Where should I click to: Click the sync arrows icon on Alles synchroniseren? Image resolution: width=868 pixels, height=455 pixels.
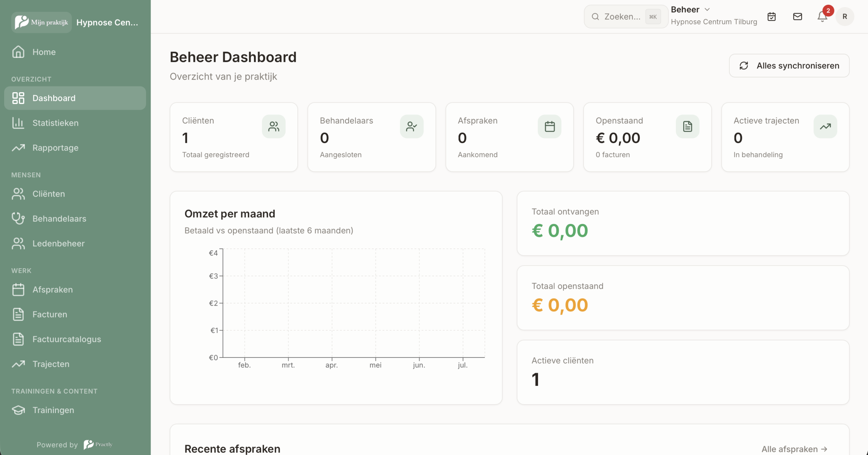click(x=744, y=66)
